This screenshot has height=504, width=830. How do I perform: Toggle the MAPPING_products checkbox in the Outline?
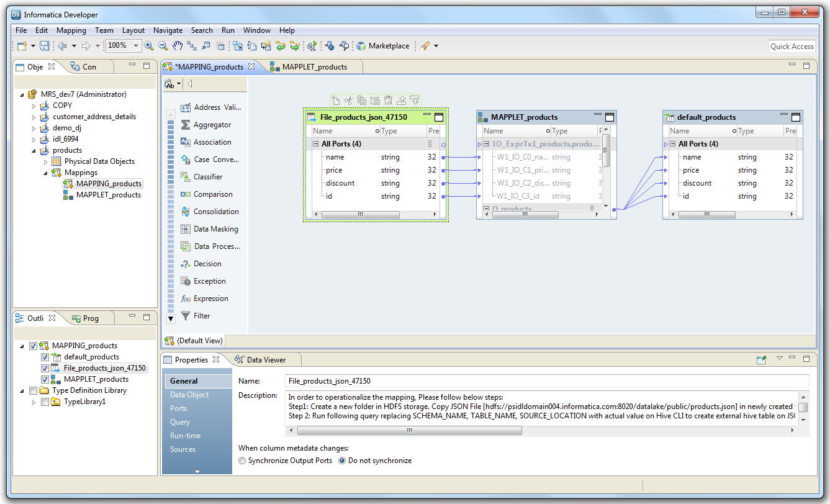click(34, 346)
